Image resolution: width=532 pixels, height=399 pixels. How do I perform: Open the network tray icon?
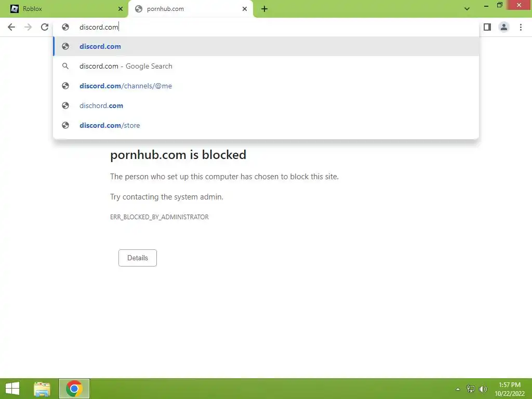tap(470, 389)
